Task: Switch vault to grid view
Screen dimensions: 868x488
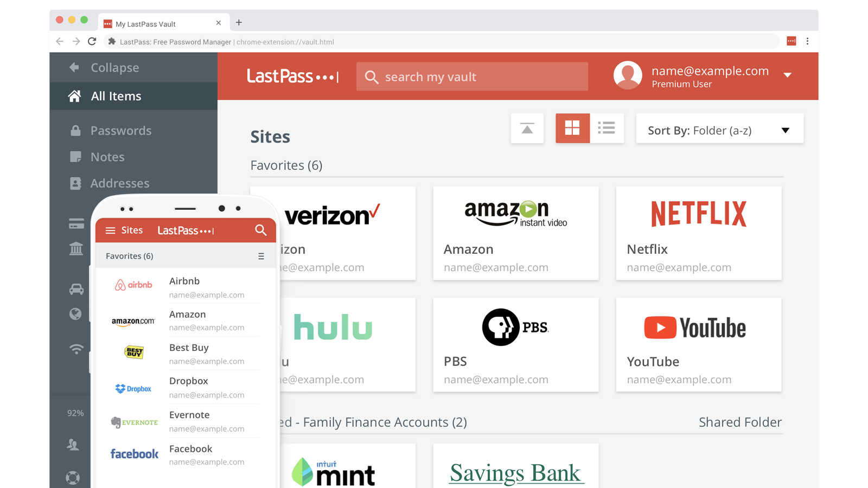Action: click(572, 129)
